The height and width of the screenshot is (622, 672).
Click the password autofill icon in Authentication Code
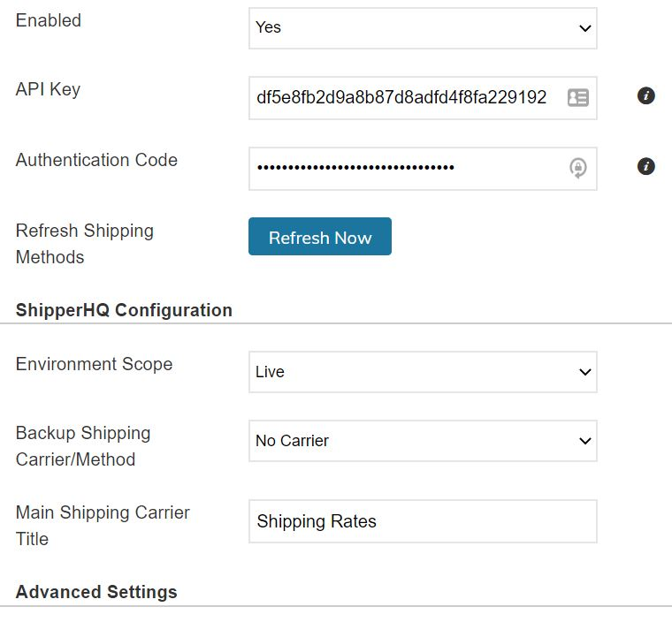578,168
